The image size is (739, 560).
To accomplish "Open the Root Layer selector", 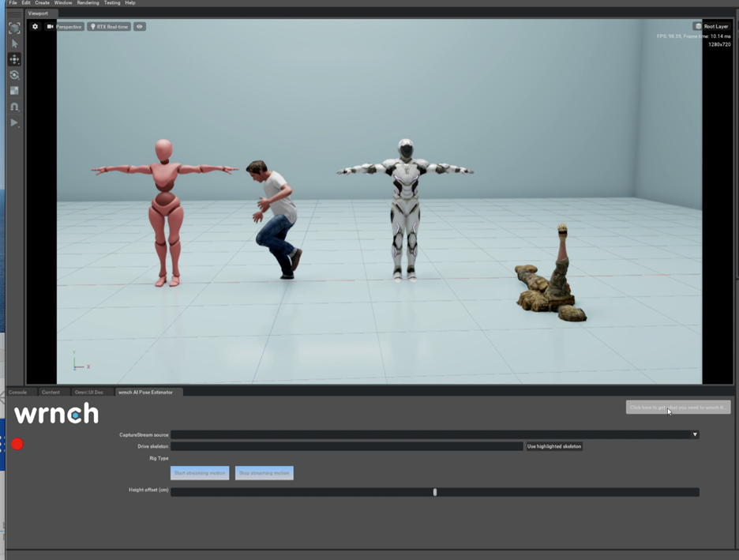I will (711, 26).
